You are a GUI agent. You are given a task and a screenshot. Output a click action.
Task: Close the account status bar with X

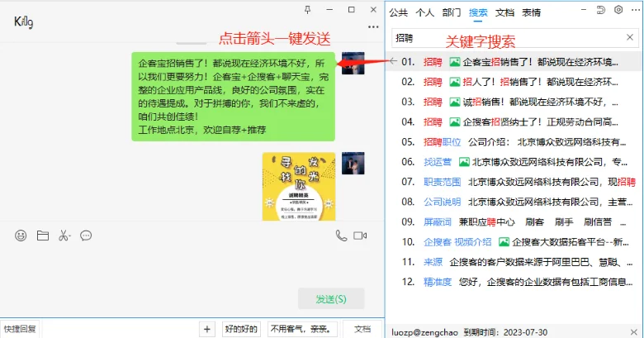click(x=634, y=332)
